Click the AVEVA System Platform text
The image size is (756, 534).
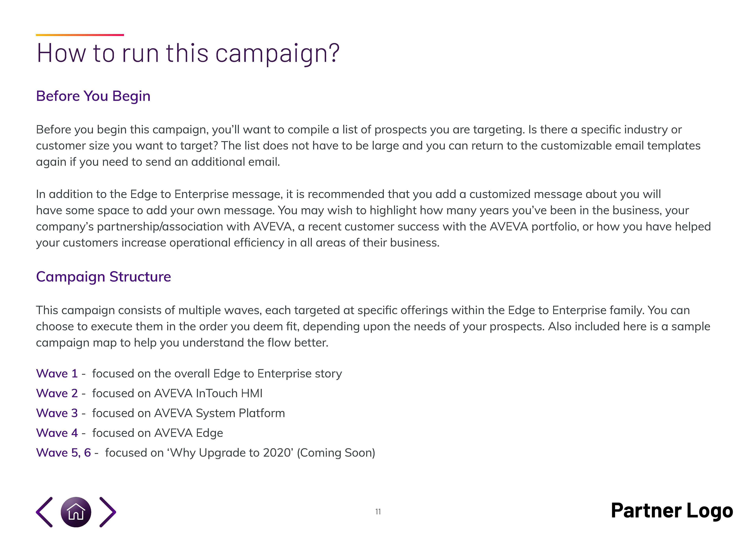click(219, 413)
